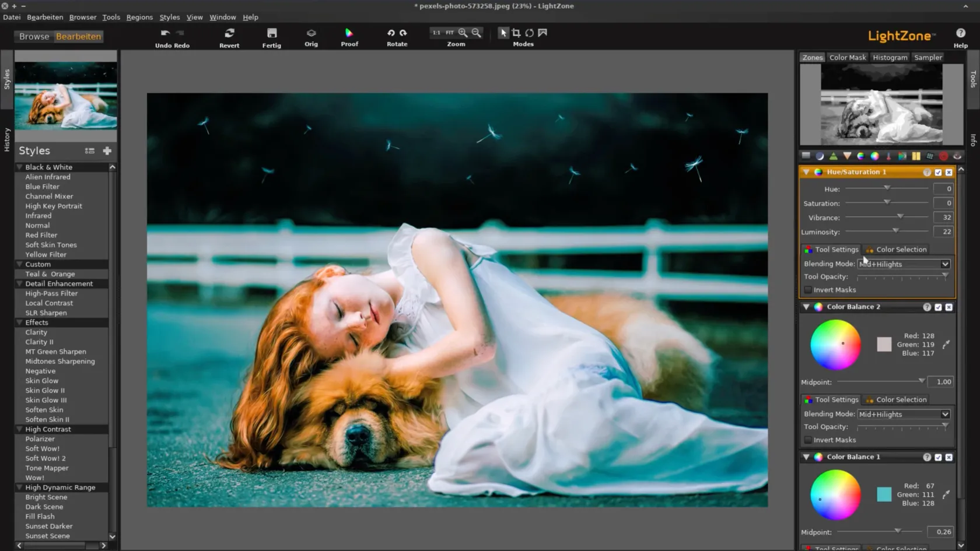Switch to the Histogram tab

coord(890,58)
